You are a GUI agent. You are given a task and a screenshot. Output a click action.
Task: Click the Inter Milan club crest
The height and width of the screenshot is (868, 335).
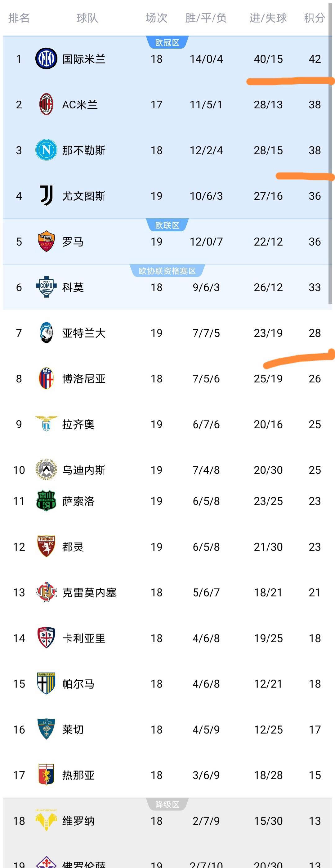[46, 59]
